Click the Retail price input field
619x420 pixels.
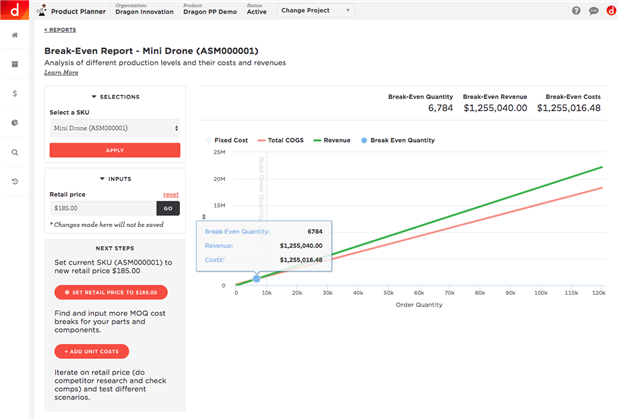(x=102, y=208)
